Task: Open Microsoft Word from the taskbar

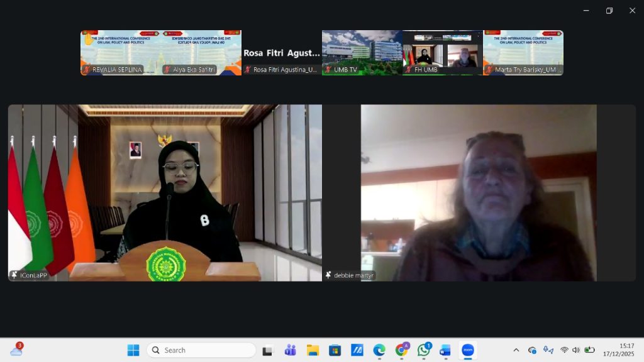Action: (445, 350)
